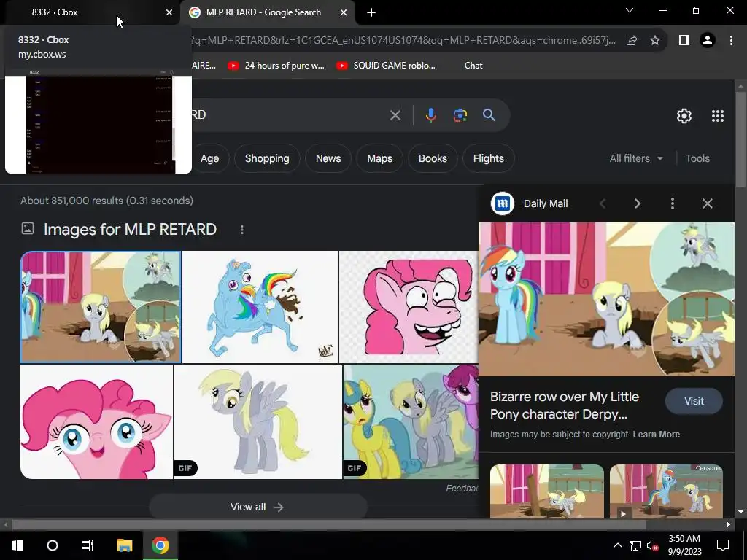
Task: Click the address bar URL
Action: [x=403, y=41]
